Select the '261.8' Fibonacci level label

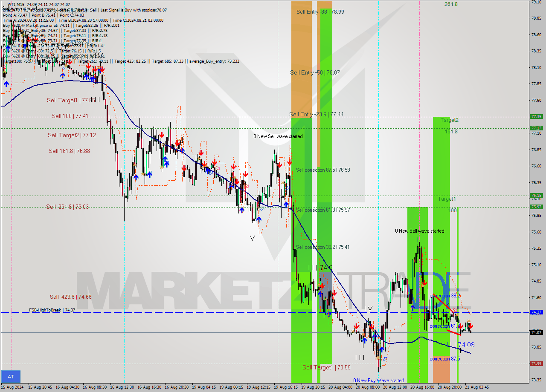(451, 4)
